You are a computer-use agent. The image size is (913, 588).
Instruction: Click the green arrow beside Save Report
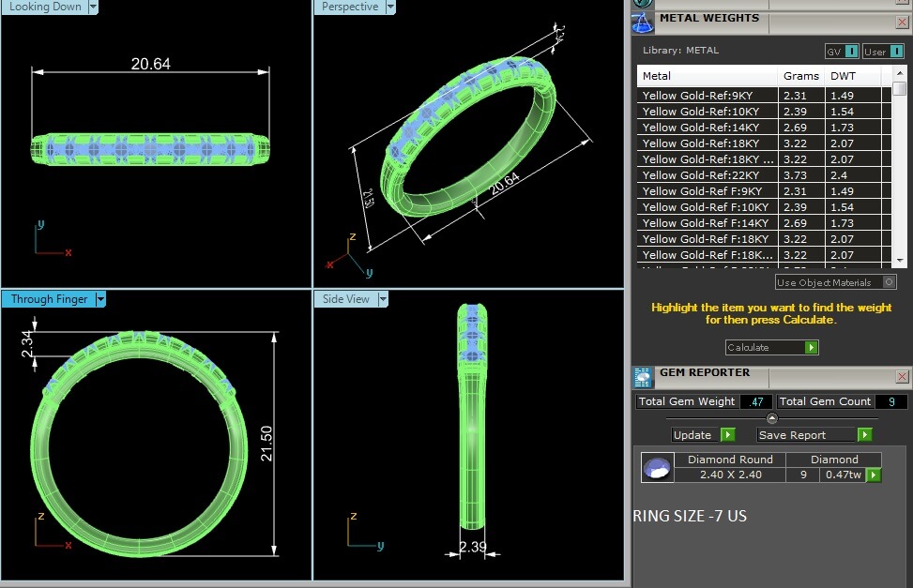click(x=864, y=434)
